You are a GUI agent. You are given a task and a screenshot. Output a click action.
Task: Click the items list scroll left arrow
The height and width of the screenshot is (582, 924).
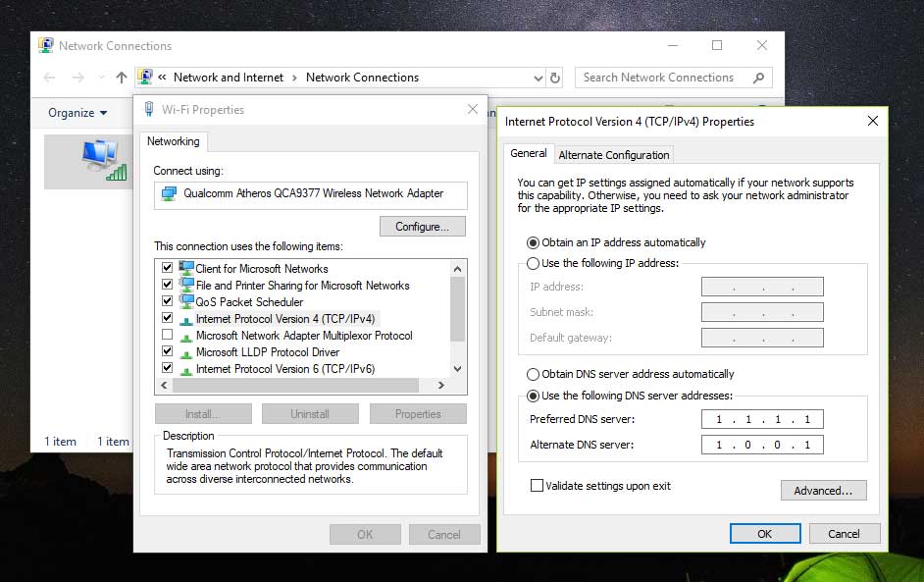coord(164,385)
